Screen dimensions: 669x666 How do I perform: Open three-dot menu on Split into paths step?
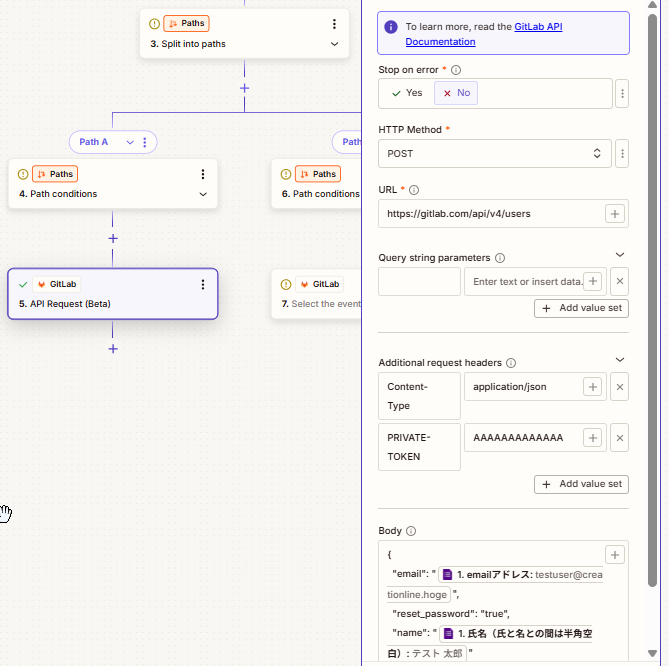[334, 23]
